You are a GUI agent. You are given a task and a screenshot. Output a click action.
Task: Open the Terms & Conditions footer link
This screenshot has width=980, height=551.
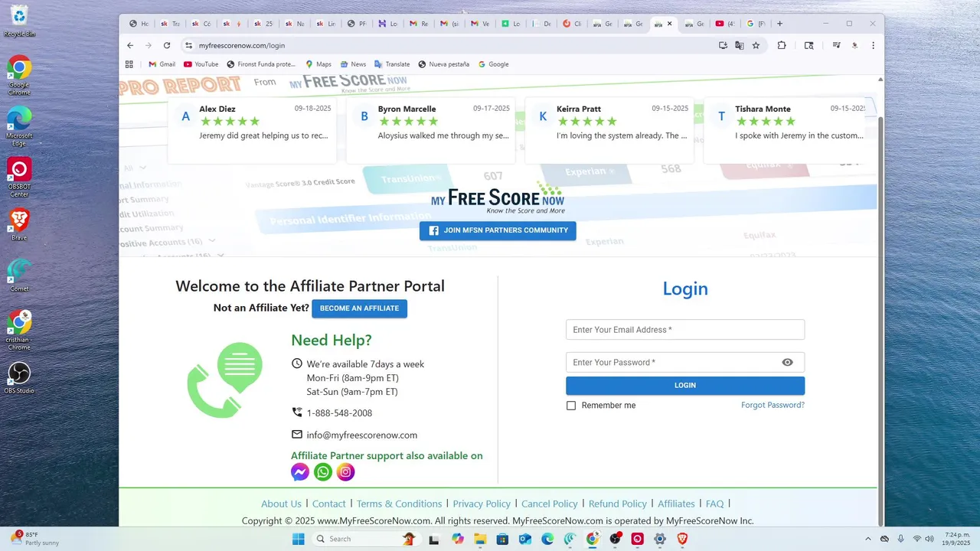click(x=399, y=504)
